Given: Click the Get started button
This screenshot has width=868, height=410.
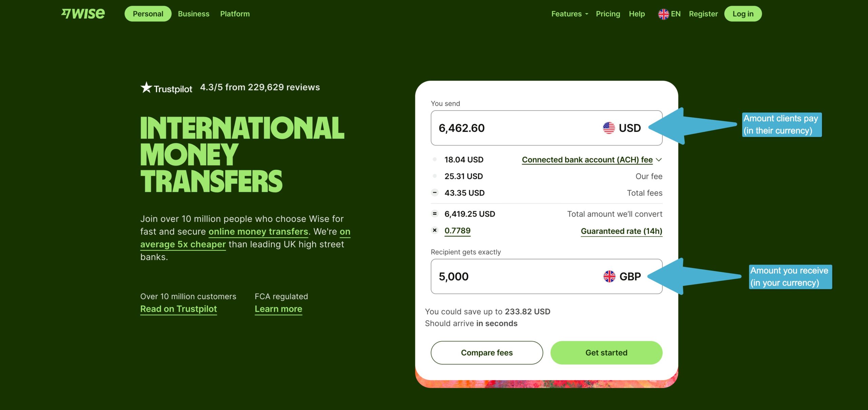Looking at the screenshot, I should point(606,352).
